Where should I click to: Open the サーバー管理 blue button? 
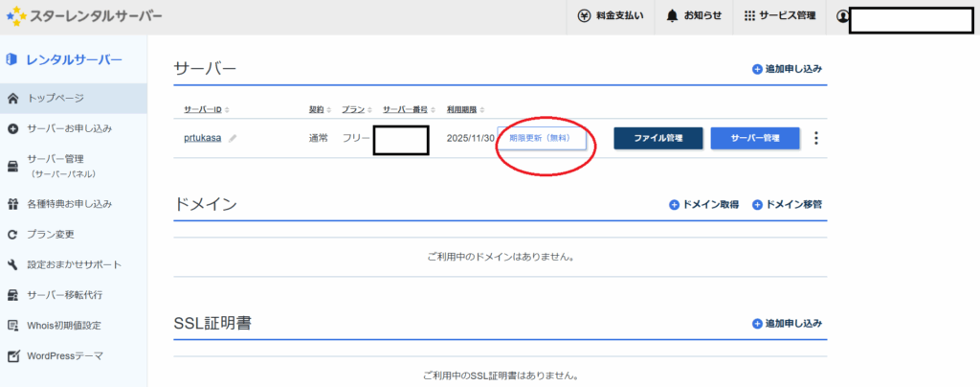click(754, 138)
